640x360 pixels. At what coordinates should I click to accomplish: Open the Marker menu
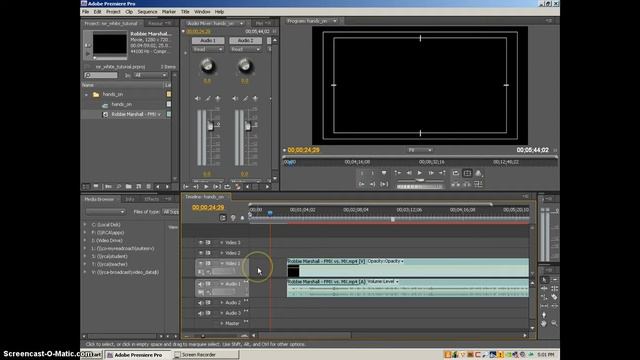pos(169,12)
